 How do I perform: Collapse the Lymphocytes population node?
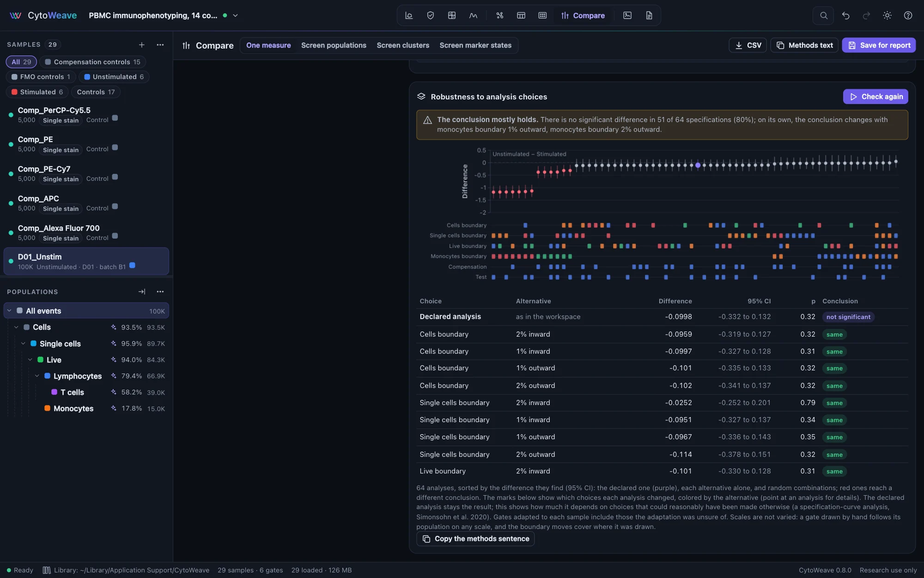point(37,376)
